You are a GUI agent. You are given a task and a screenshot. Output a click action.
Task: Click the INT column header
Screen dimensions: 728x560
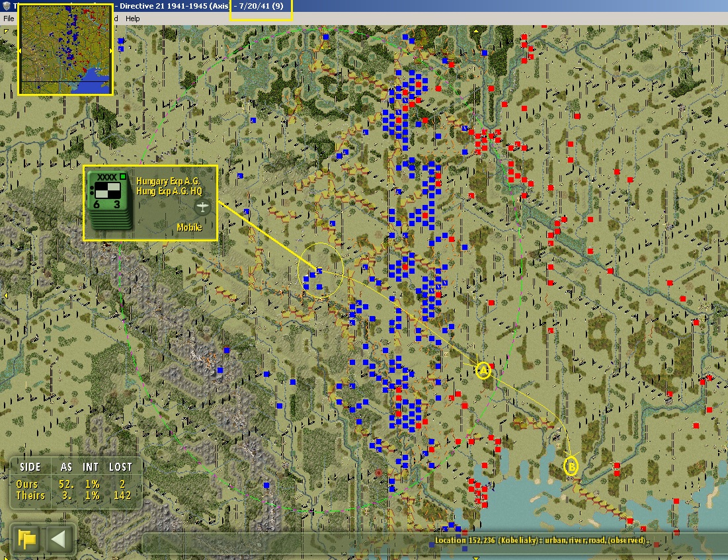[91, 467]
